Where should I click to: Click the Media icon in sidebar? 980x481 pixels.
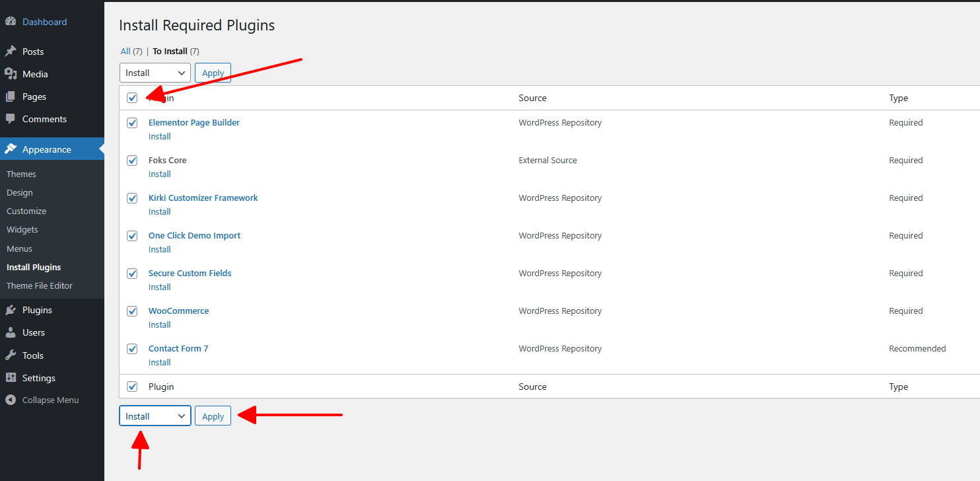pos(11,74)
